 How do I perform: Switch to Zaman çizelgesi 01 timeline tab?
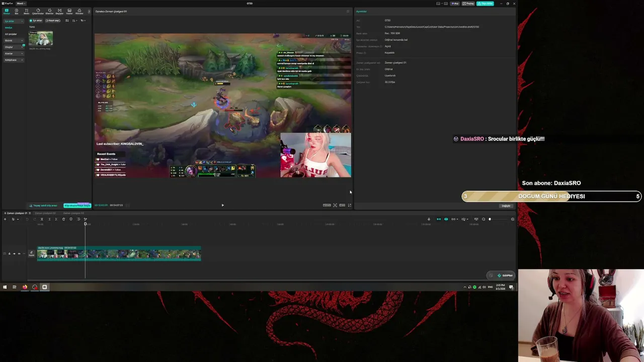pyautogui.click(x=18, y=213)
